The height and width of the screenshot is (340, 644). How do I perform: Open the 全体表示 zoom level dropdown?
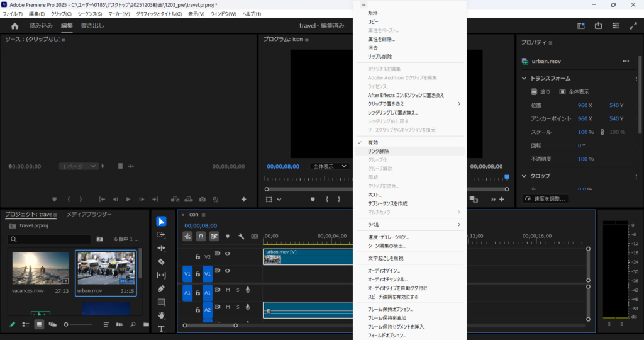pos(330,166)
